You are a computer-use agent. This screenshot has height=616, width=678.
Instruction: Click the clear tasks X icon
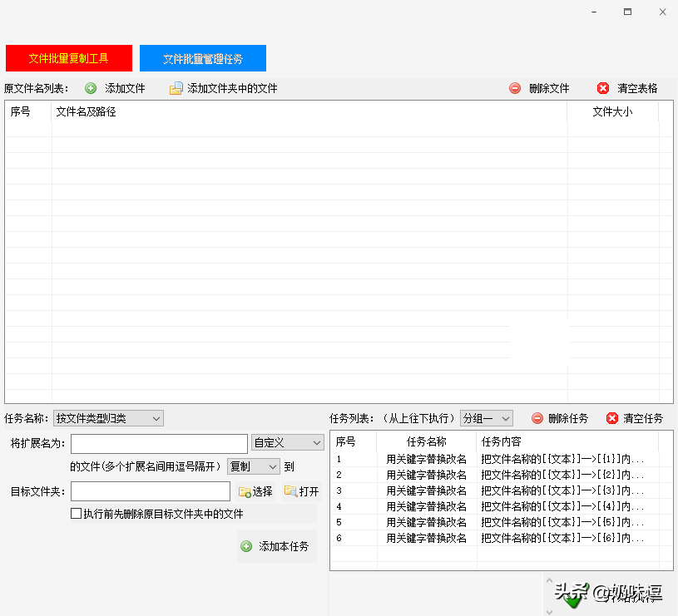pyautogui.click(x=612, y=418)
